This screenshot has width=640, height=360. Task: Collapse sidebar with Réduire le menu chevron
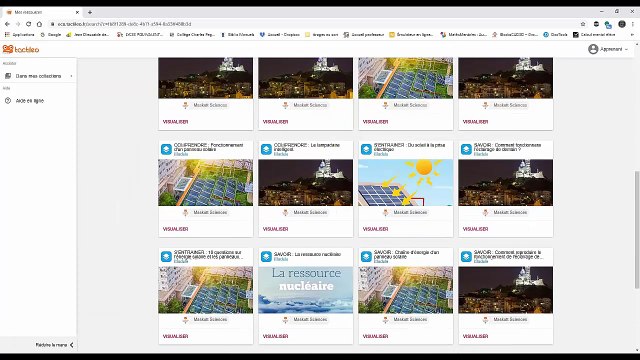(72, 345)
